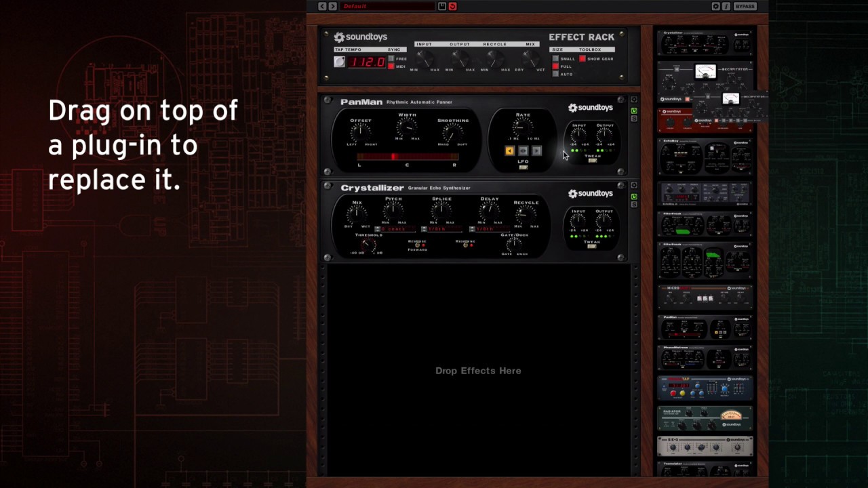This screenshot has width=868, height=488.
Task: Open the PanMan Tweak panel
Action: [592, 161]
